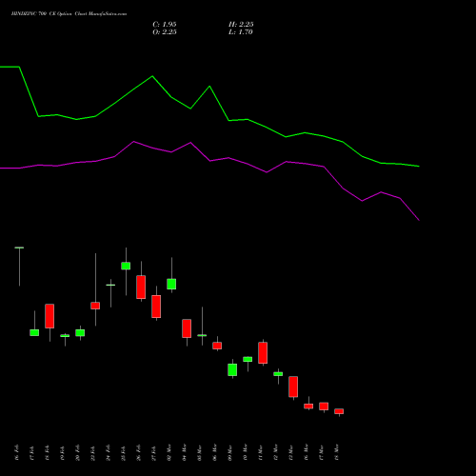This screenshot has width=476, height=476.
Task: Click the HINDZINC 700 CE chart title
Action: 69,14
